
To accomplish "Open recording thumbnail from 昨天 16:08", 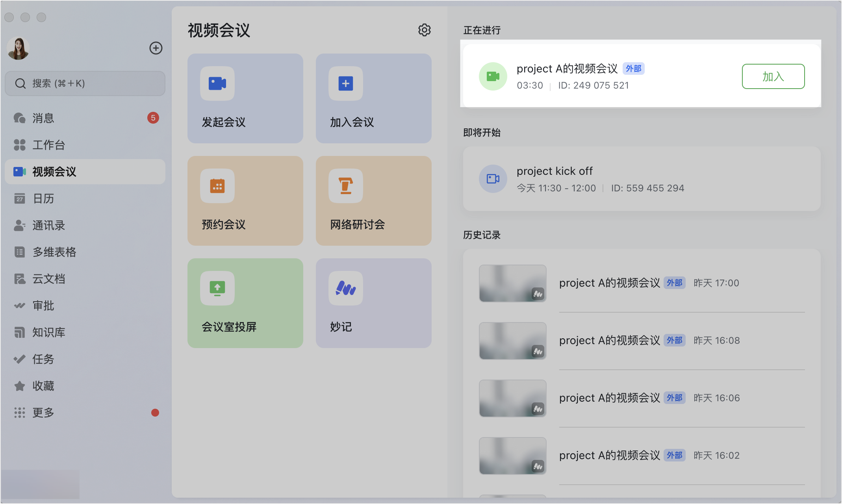I will (x=512, y=341).
